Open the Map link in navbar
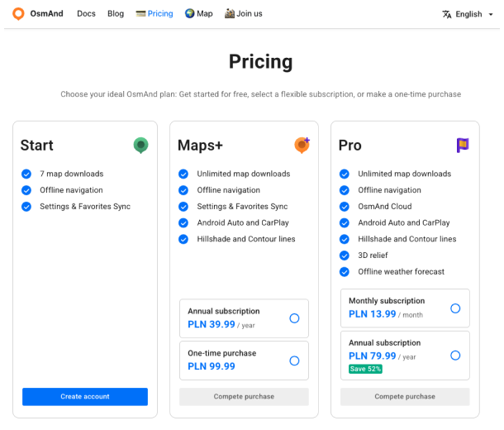Screen dimensions: 504x430 click(198, 14)
